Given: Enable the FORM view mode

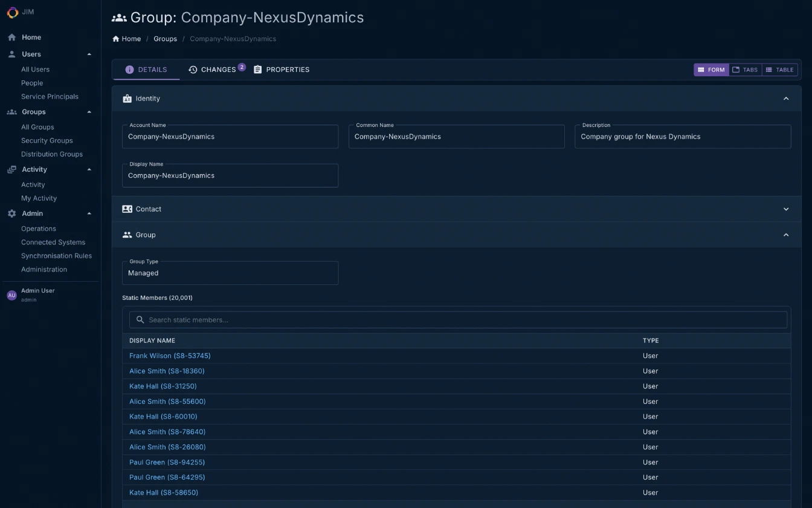Looking at the screenshot, I should pyautogui.click(x=711, y=70).
